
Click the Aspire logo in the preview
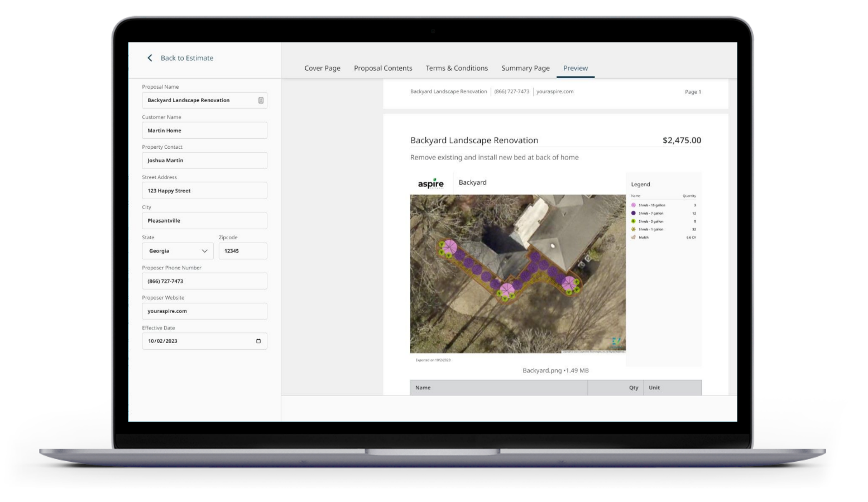click(431, 184)
